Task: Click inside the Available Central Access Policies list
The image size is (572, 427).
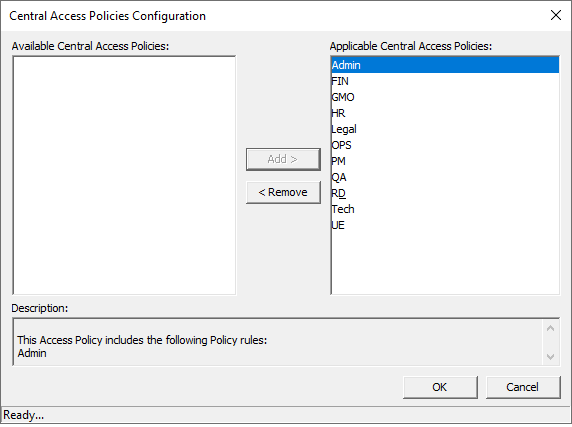Action: 124,175
